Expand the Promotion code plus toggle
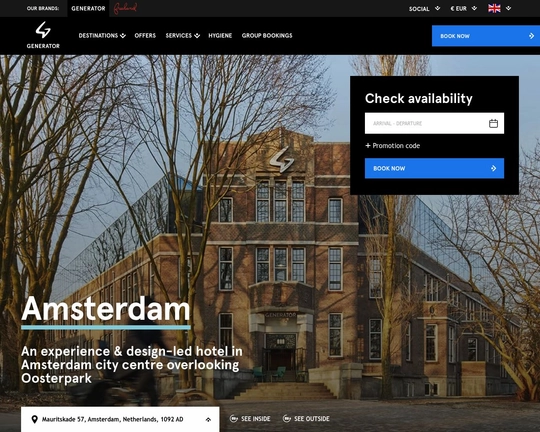This screenshot has height=432, width=540. 367,145
